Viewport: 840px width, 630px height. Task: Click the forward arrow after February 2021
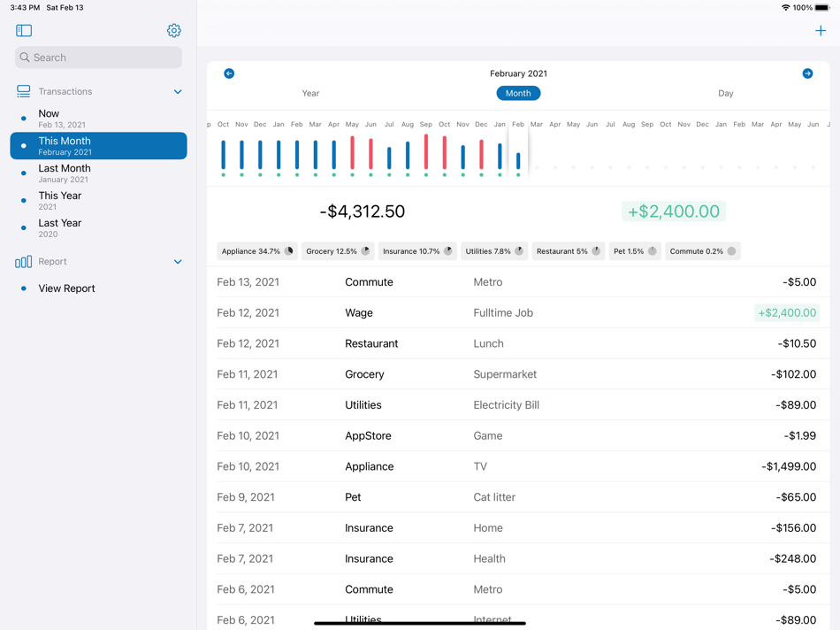(806, 73)
